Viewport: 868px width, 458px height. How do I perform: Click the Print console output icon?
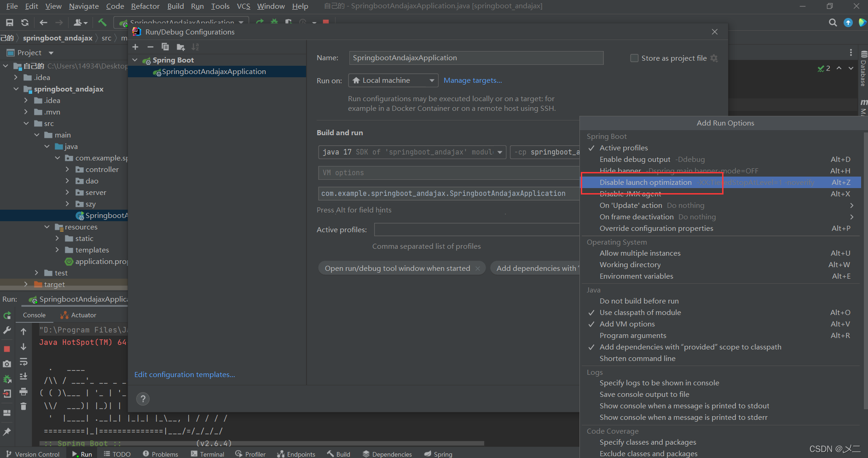pos(23,392)
